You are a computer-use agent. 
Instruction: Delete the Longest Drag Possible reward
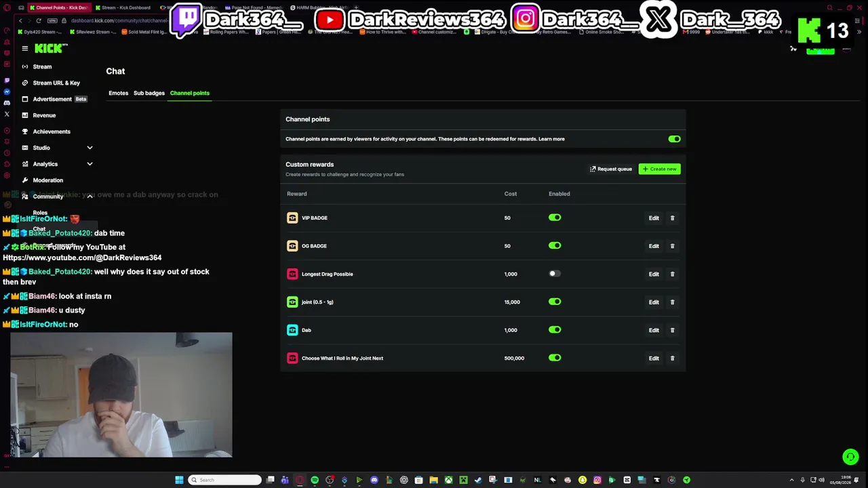(672, 274)
